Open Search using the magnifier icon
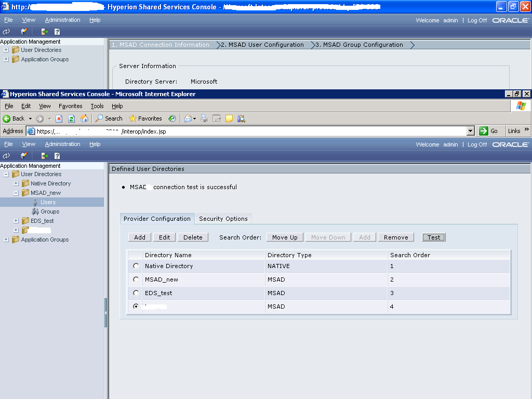The width and height of the screenshot is (532, 399). tap(109, 118)
